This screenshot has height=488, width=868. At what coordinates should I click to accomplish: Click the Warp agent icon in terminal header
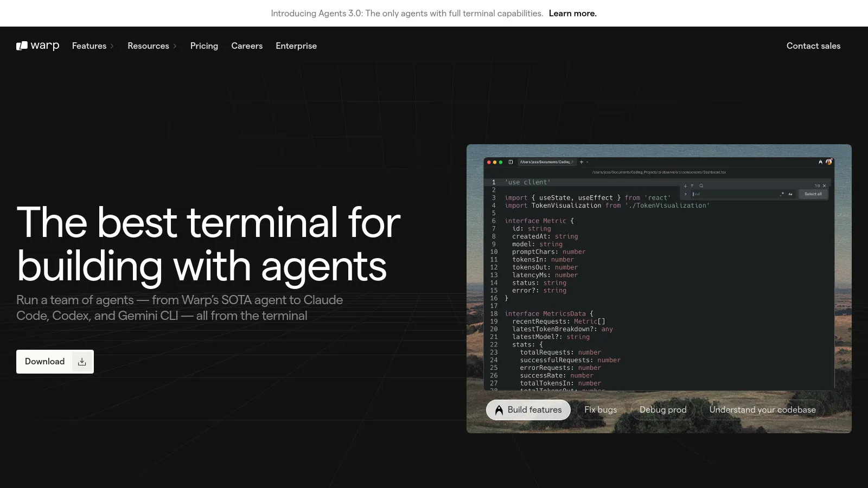point(820,162)
